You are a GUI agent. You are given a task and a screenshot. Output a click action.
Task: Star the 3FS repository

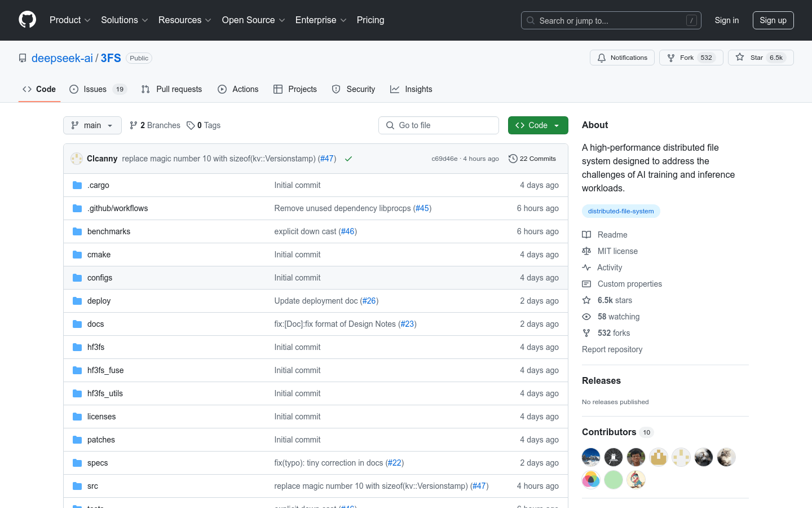tap(761, 58)
